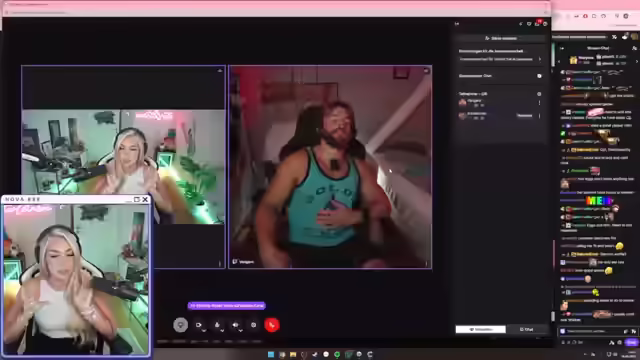This screenshot has height=360, width=640.
Task: Select the white participants tab at bottom
Action: tap(480, 329)
